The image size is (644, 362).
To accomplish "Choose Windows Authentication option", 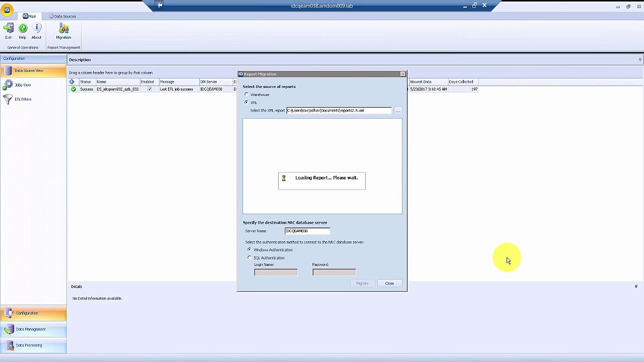I will (250, 250).
